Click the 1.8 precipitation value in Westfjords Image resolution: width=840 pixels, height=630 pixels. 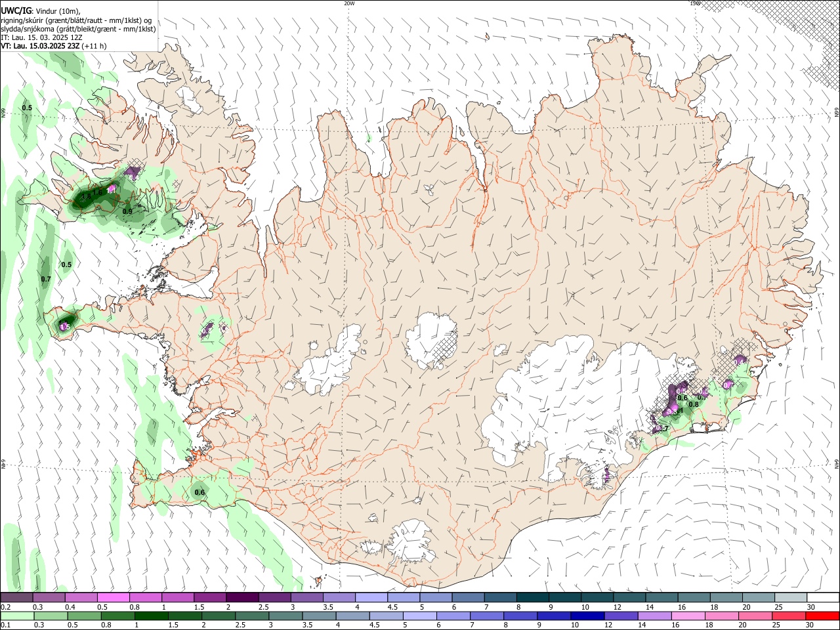86,196
